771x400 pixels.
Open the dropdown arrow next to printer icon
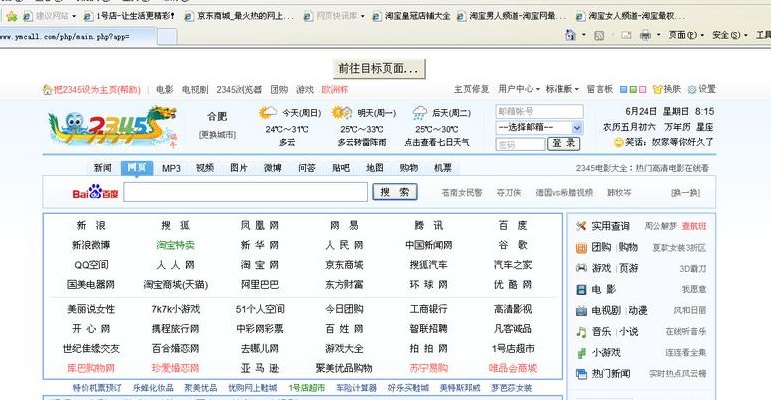point(658,35)
